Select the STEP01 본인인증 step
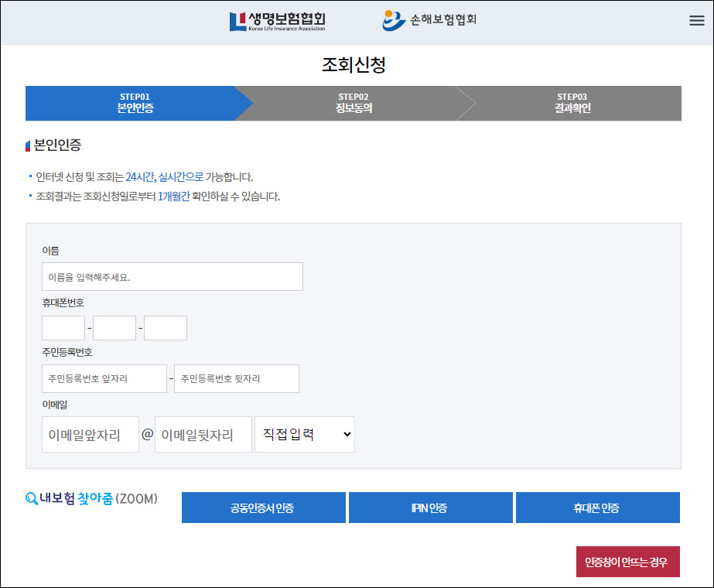The height and width of the screenshot is (588, 714). pyautogui.click(x=135, y=103)
